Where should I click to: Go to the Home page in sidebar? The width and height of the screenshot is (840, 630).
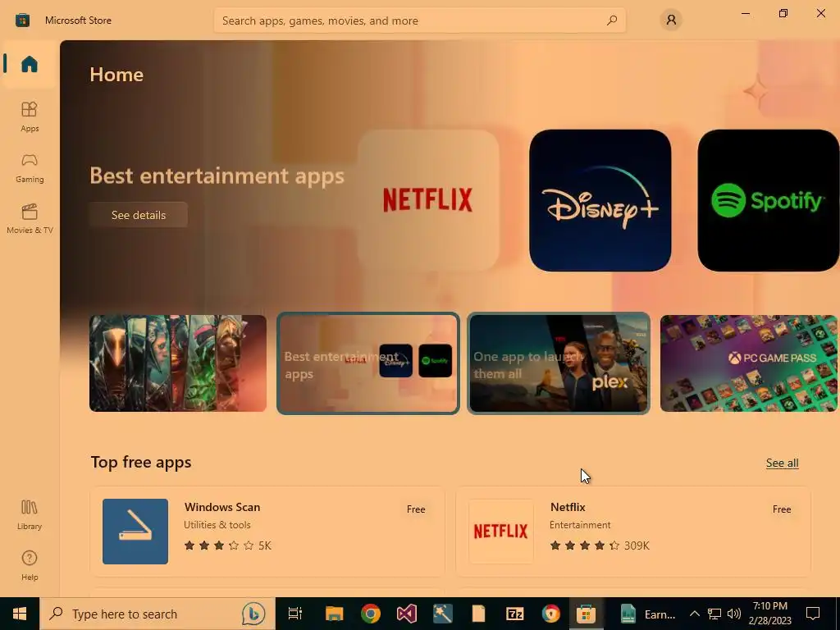point(30,64)
